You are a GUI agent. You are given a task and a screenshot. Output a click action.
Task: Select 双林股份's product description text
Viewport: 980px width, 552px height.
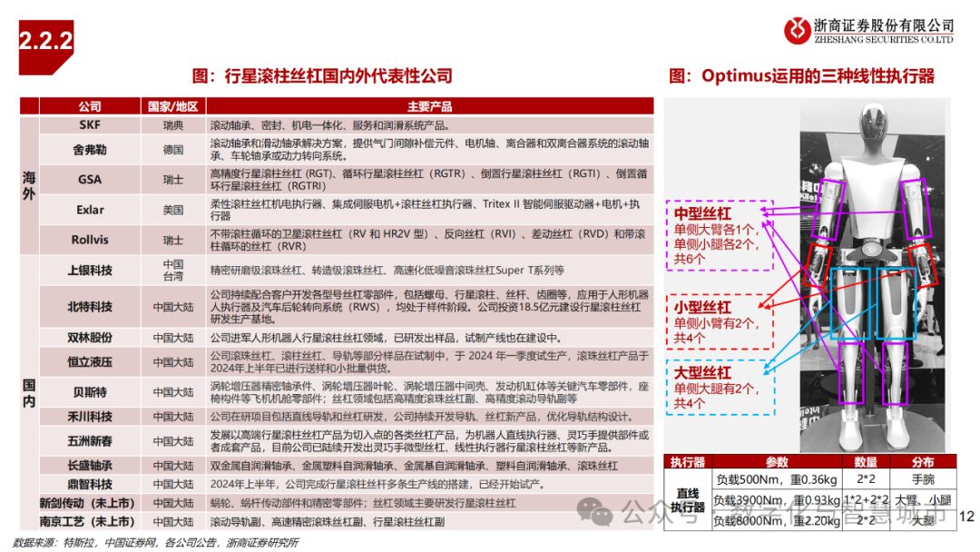point(387,339)
